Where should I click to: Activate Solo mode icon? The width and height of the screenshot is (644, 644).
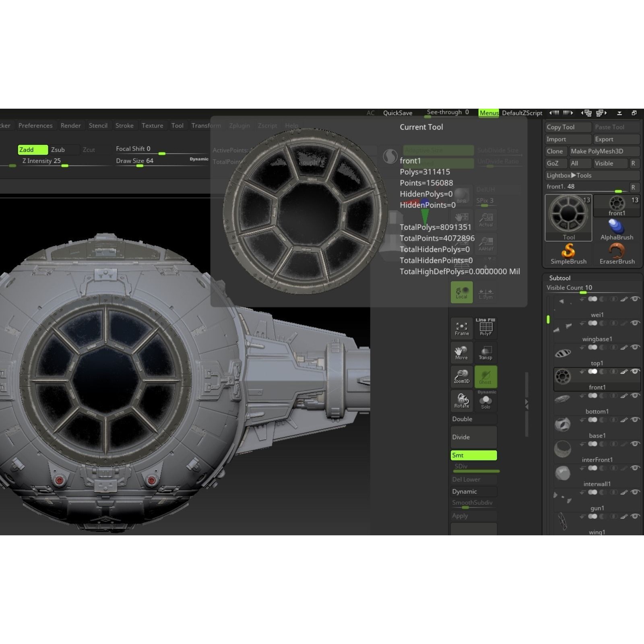click(x=486, y=401)
